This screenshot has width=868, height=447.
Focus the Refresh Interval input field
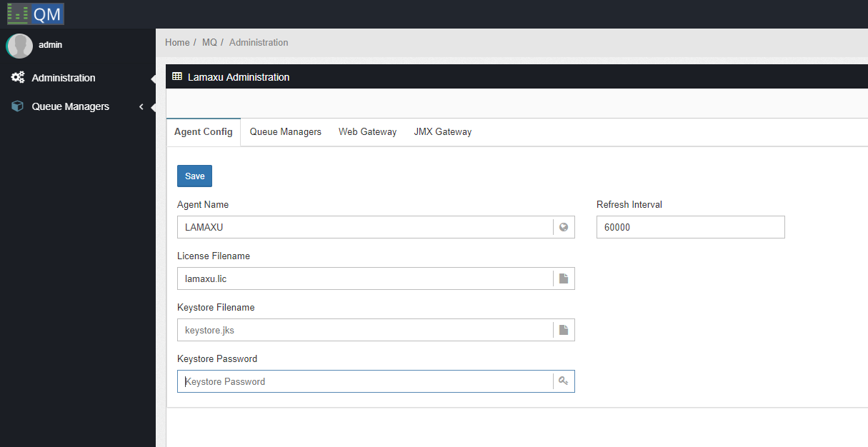(x=691, y=227)
